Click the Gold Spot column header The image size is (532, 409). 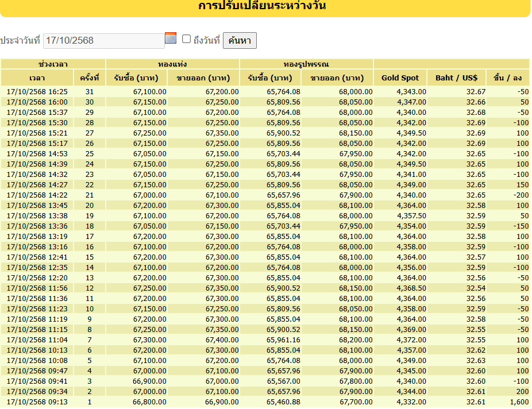coord(400,78)
